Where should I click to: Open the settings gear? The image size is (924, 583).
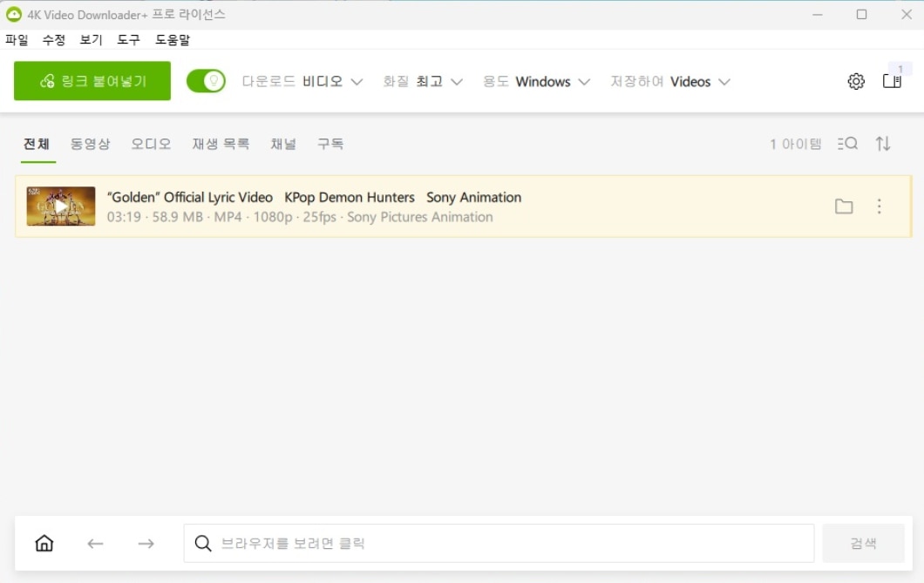tap(856, 80)
